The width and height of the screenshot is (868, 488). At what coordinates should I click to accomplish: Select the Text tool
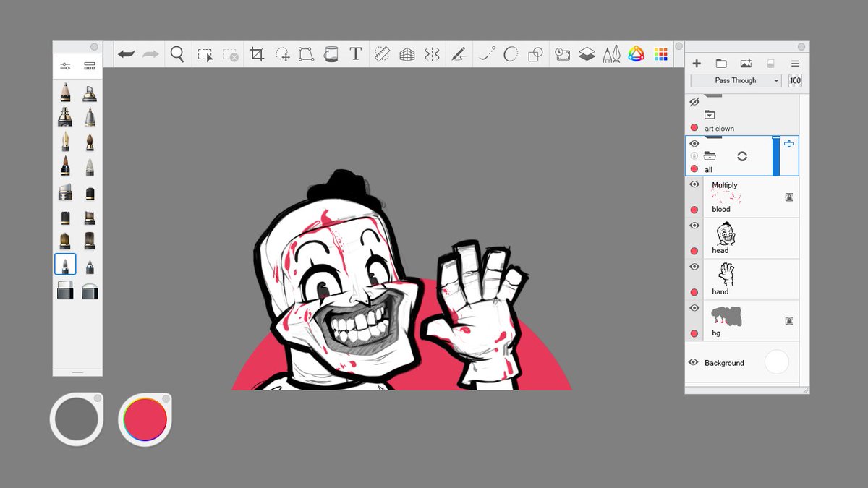point(355,54)
